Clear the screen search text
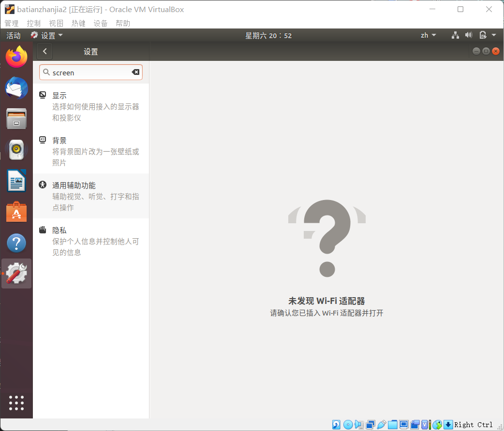Viewport: 504px width, 431px height. click(135, 72)
